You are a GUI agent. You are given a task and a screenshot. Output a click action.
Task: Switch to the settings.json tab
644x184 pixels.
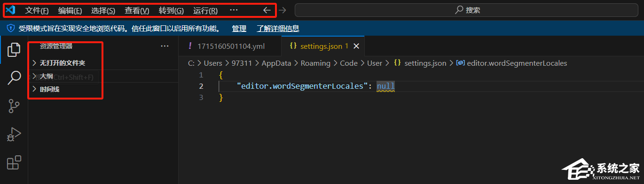tap(323, 46)
